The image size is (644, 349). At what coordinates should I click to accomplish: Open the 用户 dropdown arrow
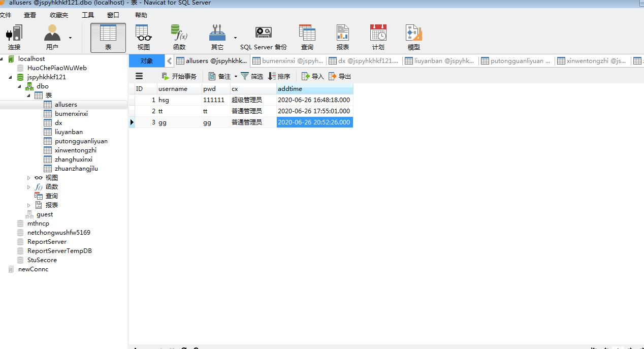pos(70,38)
